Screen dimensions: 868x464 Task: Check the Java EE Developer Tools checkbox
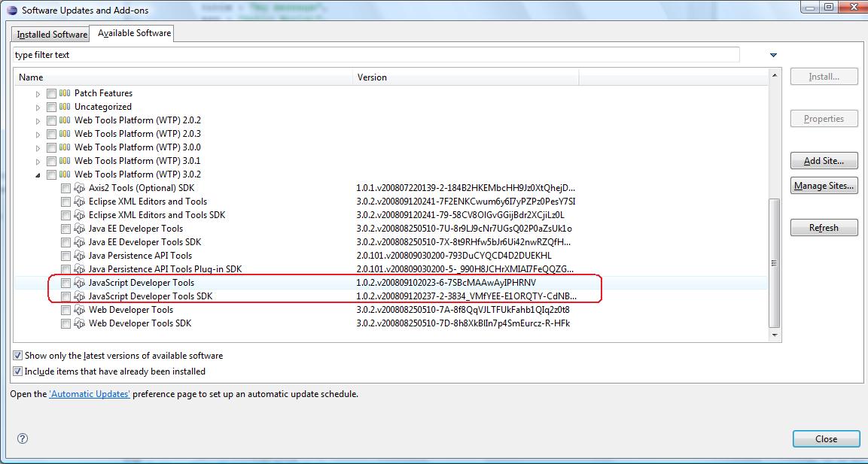coord(66,229)
